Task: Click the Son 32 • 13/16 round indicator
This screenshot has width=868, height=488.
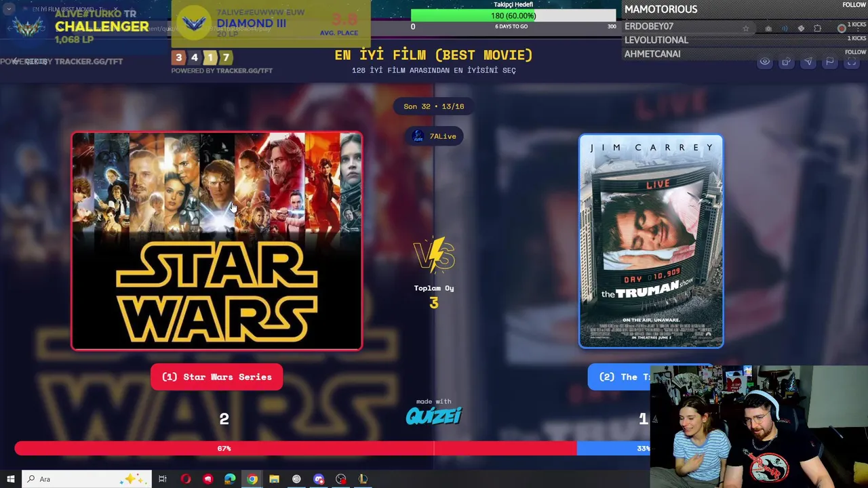Action: click(434, 106)
